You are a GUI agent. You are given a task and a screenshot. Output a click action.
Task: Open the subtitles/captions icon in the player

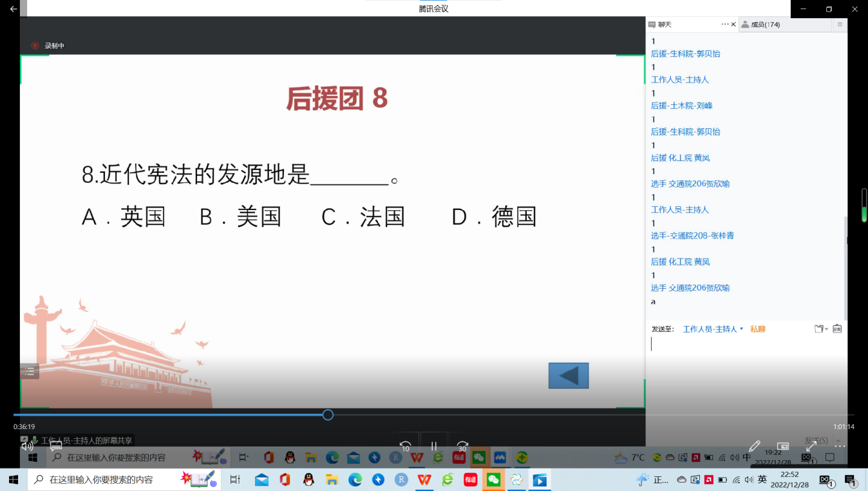click(x=56, y=446)
